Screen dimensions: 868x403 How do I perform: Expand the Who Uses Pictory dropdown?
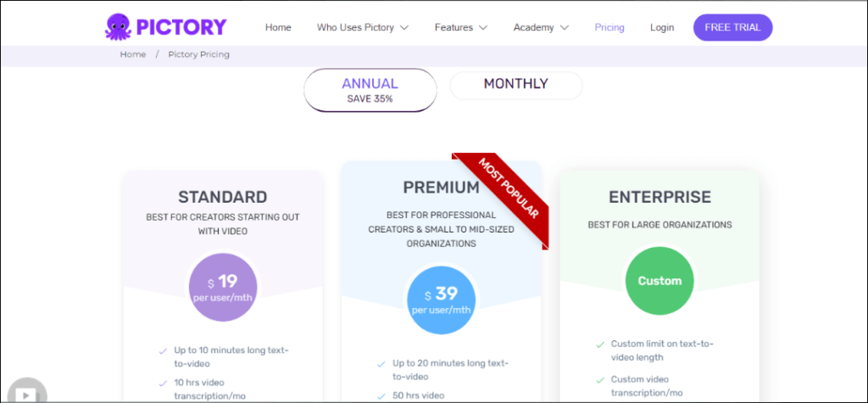[x=363, y=27]
